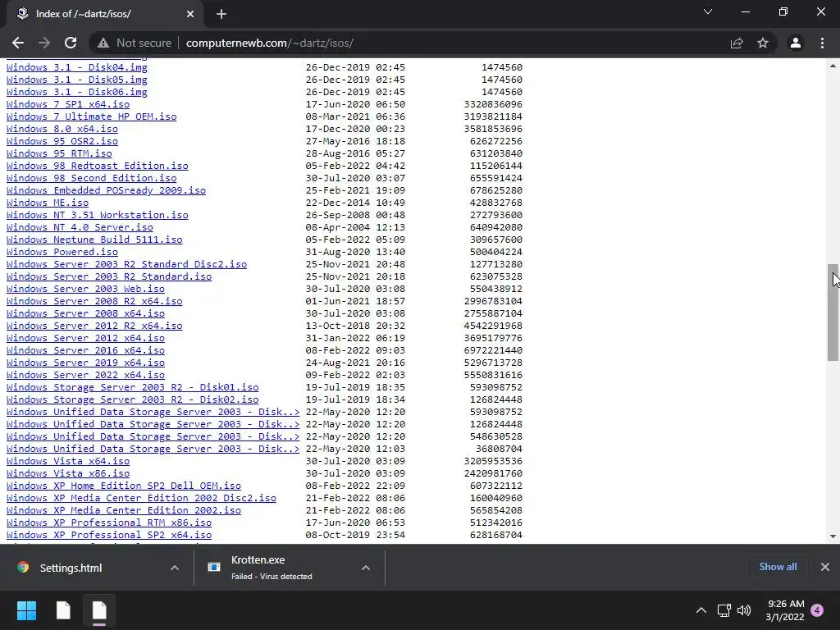Open Windows ME.iso link
The height and width of the screenshot is (630, 840).
tap(48, 203)
